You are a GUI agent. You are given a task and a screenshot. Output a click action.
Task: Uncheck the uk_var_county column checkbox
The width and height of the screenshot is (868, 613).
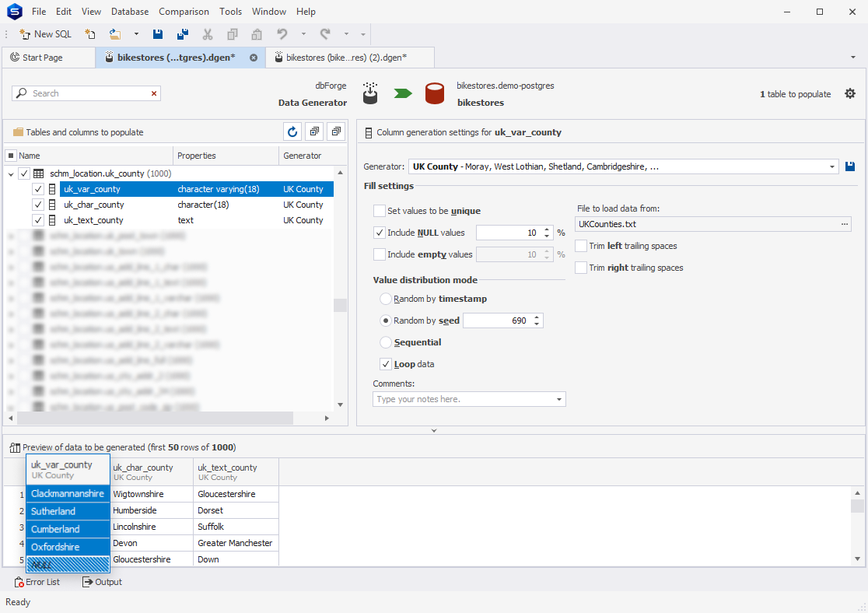tap(37, 189)
